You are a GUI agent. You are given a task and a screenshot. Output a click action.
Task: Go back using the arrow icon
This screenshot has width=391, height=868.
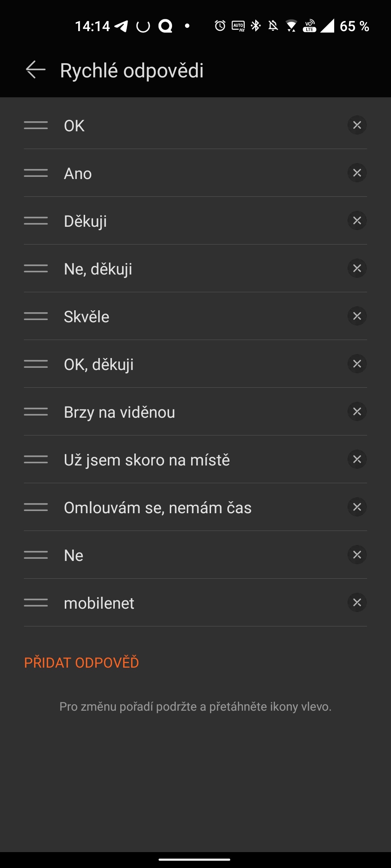click(35, 70)
